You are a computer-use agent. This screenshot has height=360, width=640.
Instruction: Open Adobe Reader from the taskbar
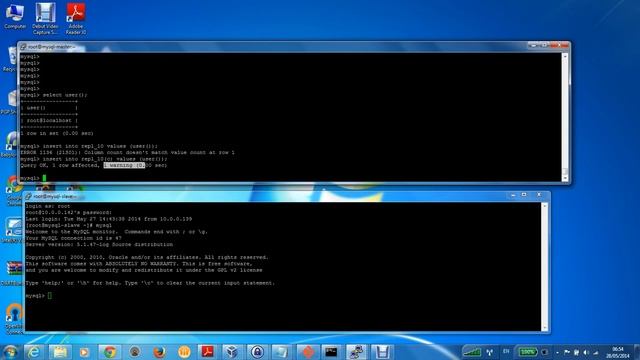click(208, 352)
